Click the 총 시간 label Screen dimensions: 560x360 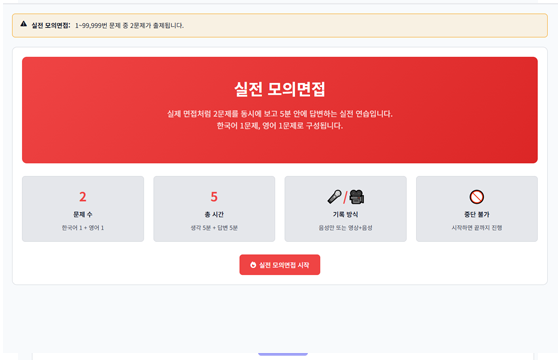point(214,214)
